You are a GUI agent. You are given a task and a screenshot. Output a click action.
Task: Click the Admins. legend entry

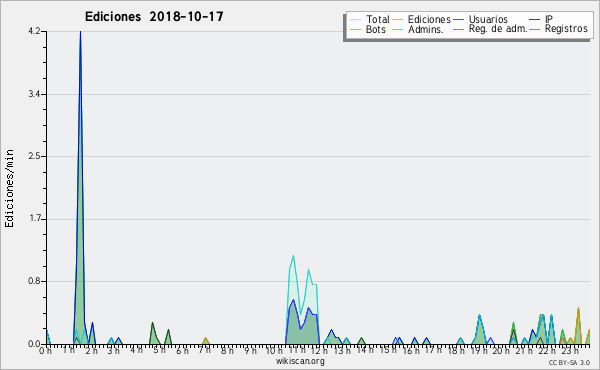(418, 29)
